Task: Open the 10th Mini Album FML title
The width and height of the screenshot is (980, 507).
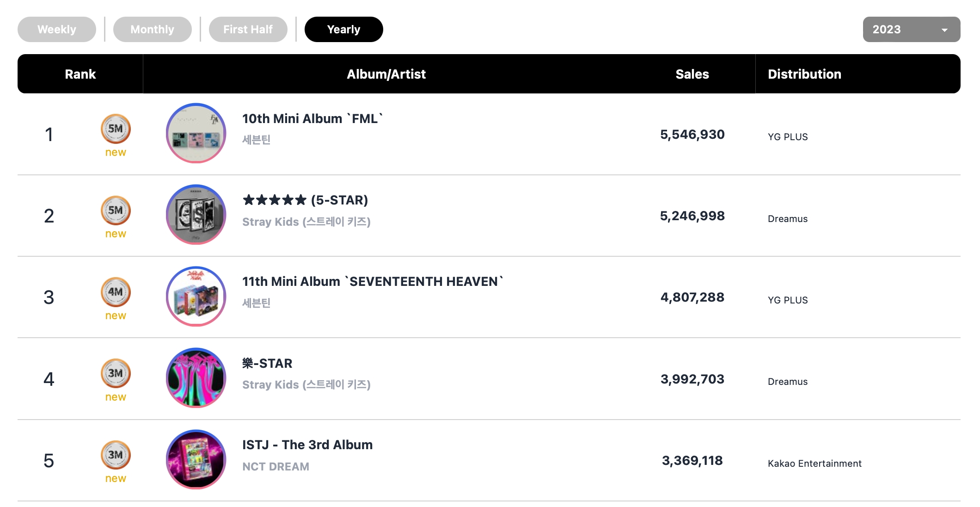Action: [x=313, y=119]
